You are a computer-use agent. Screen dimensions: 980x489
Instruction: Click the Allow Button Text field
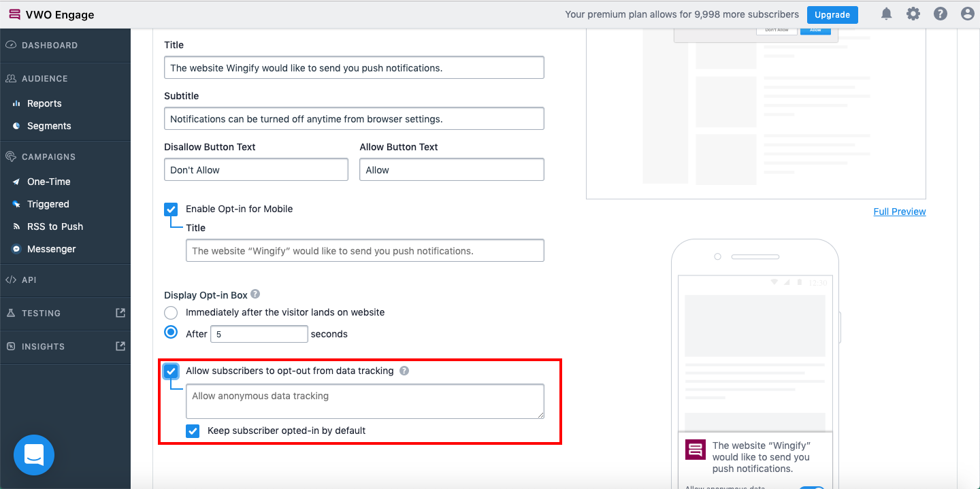point(452,169)
